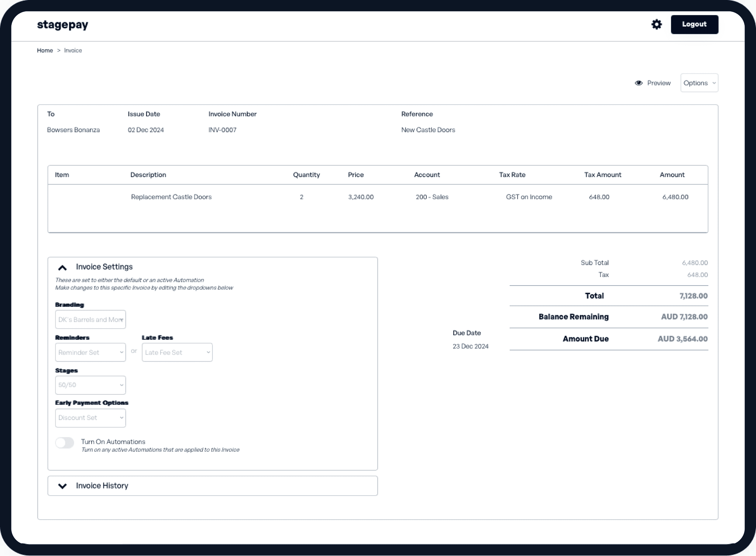
Task: Click the Turn On Automations label
Action: tap(113, 442)
